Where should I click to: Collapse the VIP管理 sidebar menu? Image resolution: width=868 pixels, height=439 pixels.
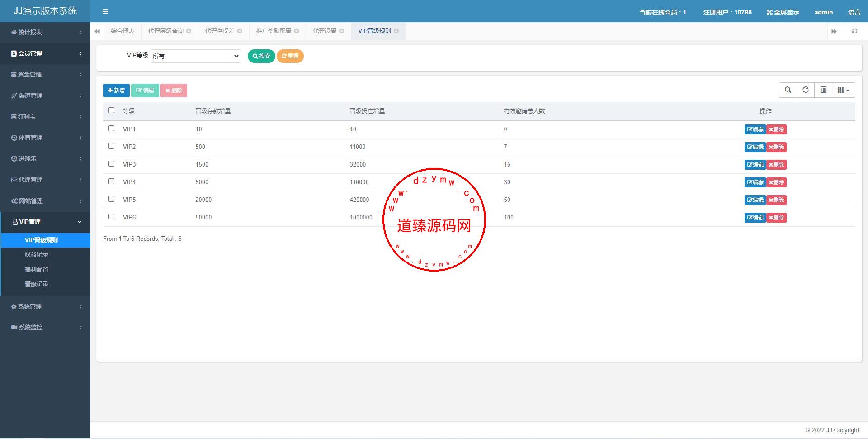45,222
